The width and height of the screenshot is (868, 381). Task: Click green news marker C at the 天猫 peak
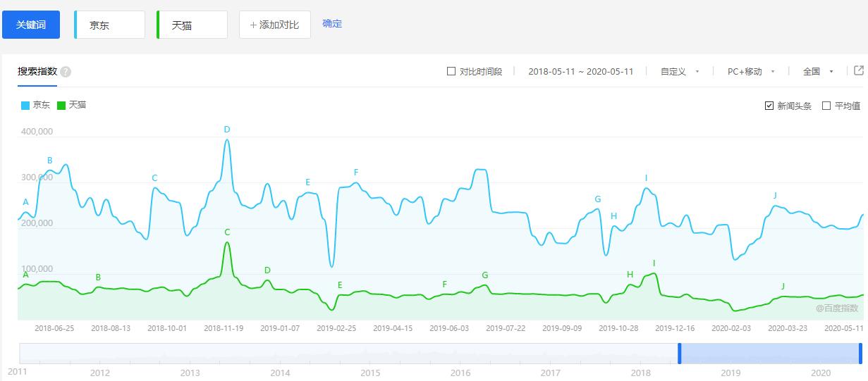click(x=227, y=232)
